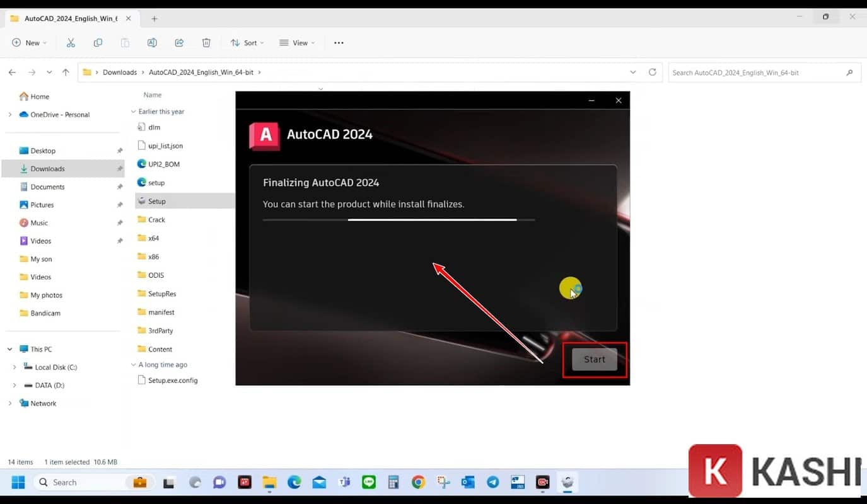Open Google Chrome from the taskbar

tap(418, 483)
